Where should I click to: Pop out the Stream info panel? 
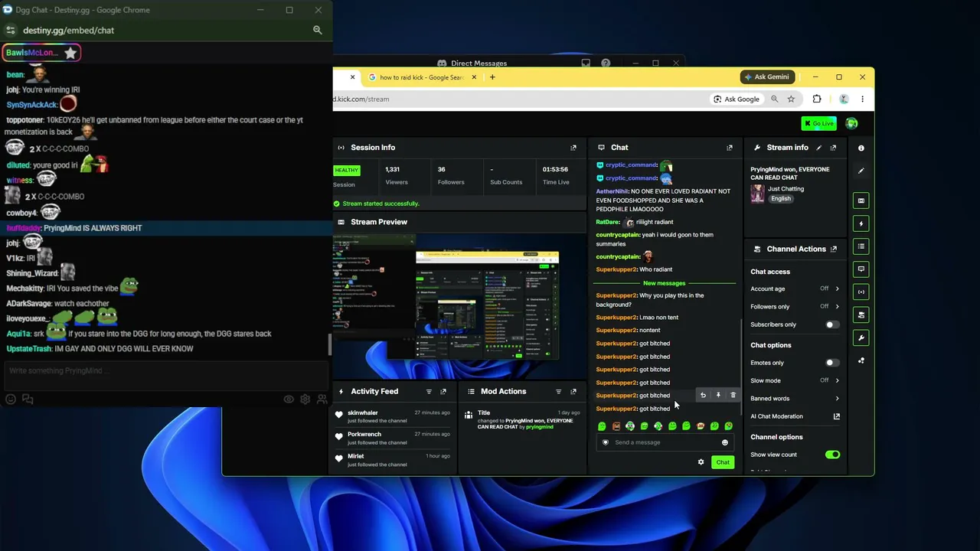pos(833,148)
